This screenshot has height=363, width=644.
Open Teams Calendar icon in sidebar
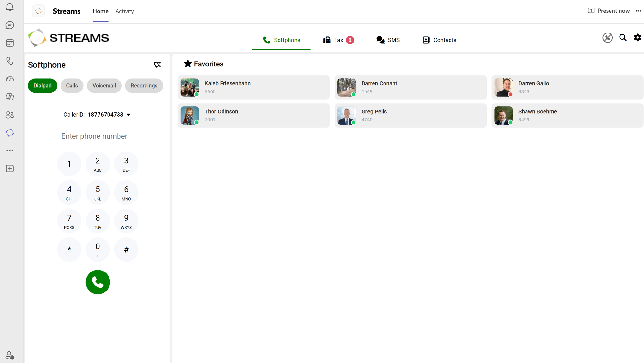pyautogui.click(x=10, y=43)
